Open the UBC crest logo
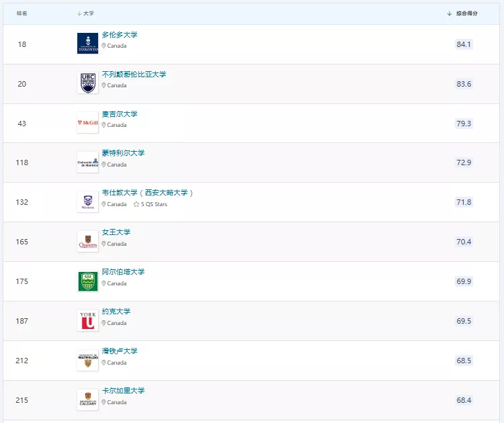The image size is (504, 423). 88,83
